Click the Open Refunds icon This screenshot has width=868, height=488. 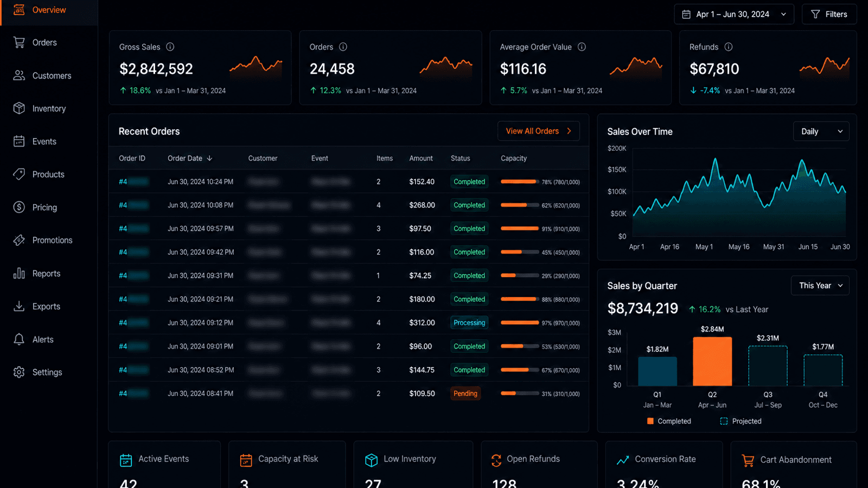(x=496, y=460)
